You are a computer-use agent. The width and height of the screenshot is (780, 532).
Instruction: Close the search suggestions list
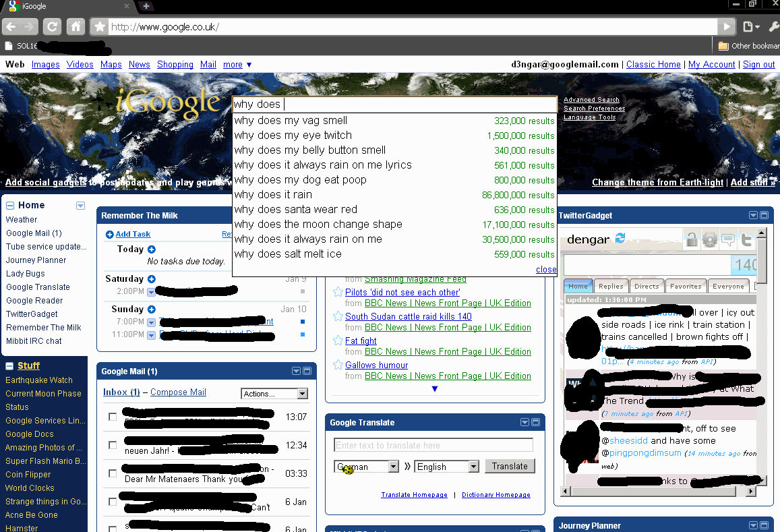point(546,269)
